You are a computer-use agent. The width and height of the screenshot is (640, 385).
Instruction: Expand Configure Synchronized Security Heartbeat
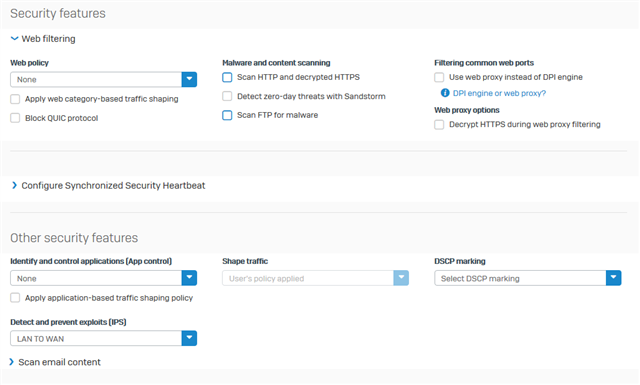pos(14,185)
